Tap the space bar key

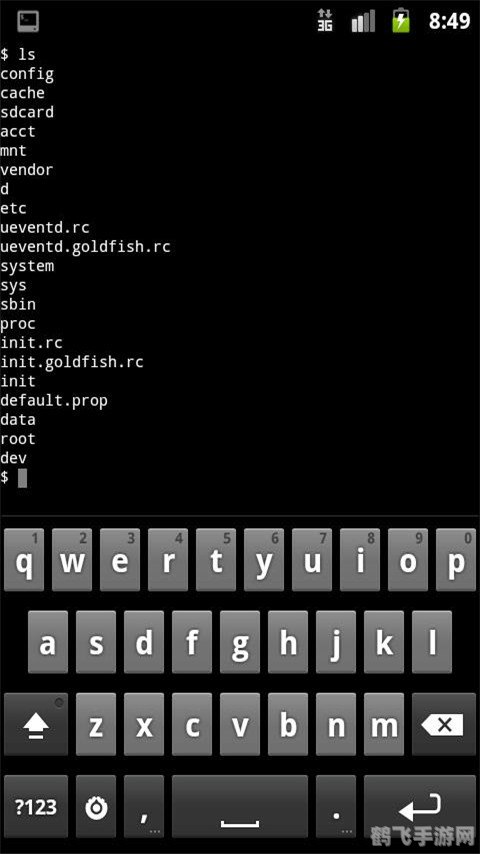point(240,806)
